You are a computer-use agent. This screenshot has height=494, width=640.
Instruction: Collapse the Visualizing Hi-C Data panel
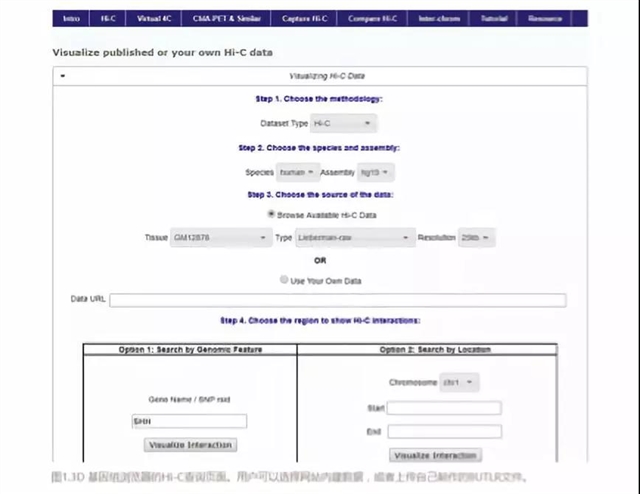(x=62, y=76)
